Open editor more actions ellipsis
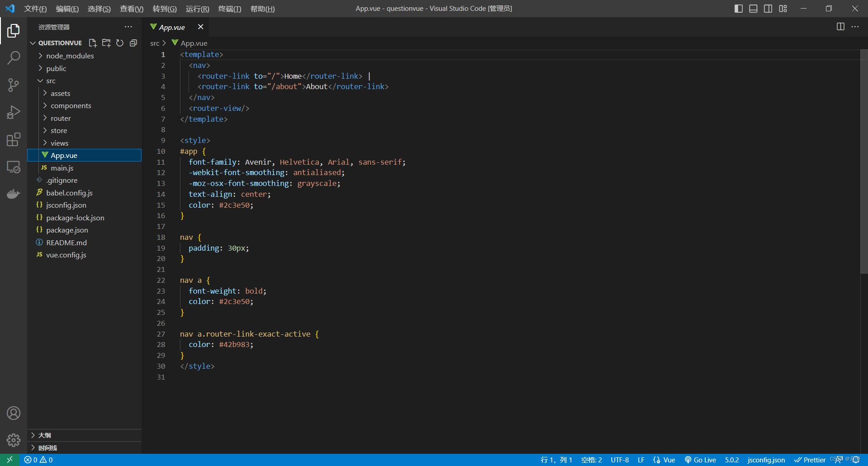The height and width of the screenshot is (466, 868). 855,27
